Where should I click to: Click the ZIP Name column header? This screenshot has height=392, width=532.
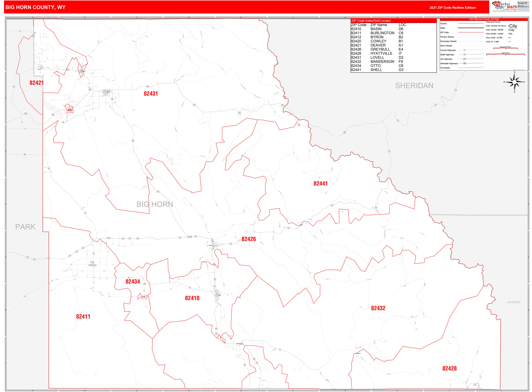379,25
